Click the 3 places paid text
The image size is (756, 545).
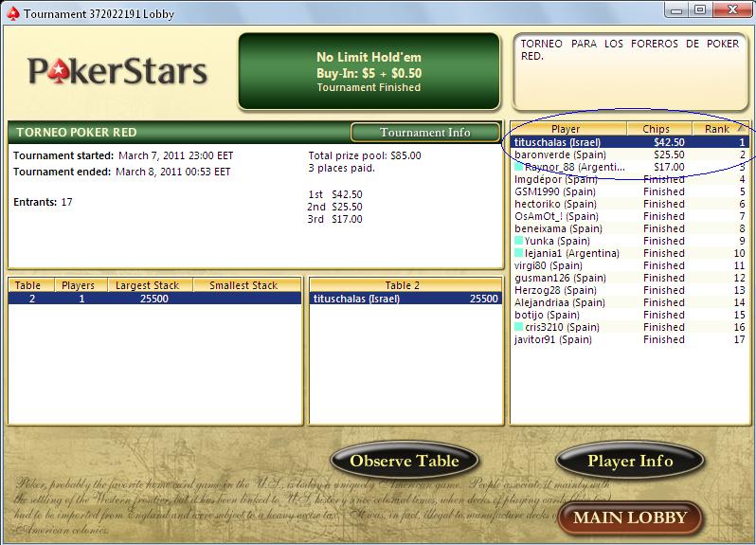341,168
